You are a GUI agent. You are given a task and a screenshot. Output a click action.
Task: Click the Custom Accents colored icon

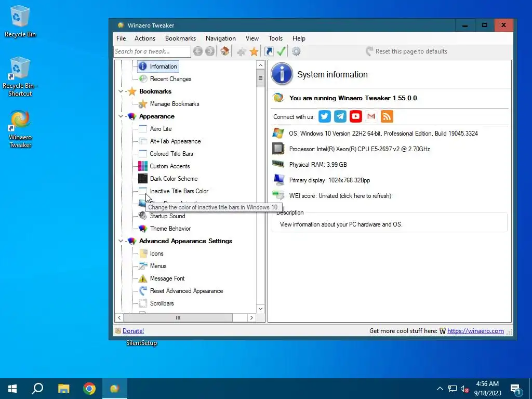(143, 166)
